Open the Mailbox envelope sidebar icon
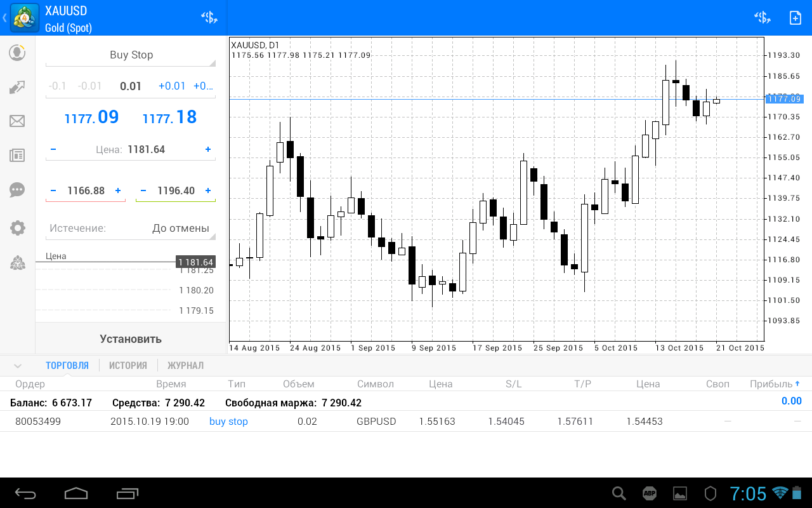The width and height of the screenshot is (812, 508). coord(17,121)
